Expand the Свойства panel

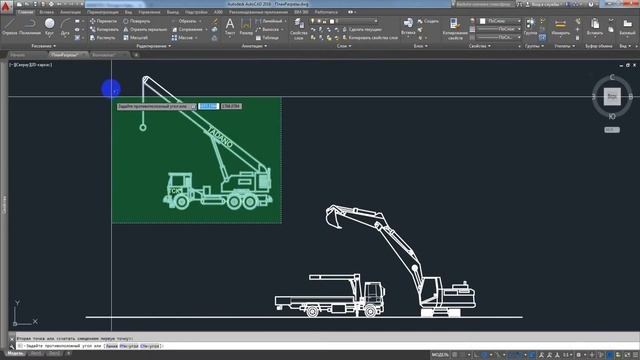point(480,46)
